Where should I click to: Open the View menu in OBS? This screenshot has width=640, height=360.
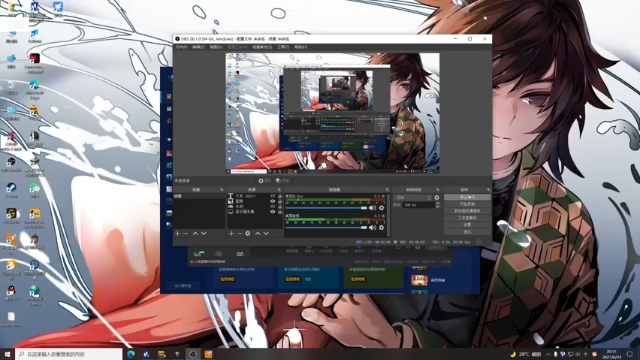pos(216,47)
